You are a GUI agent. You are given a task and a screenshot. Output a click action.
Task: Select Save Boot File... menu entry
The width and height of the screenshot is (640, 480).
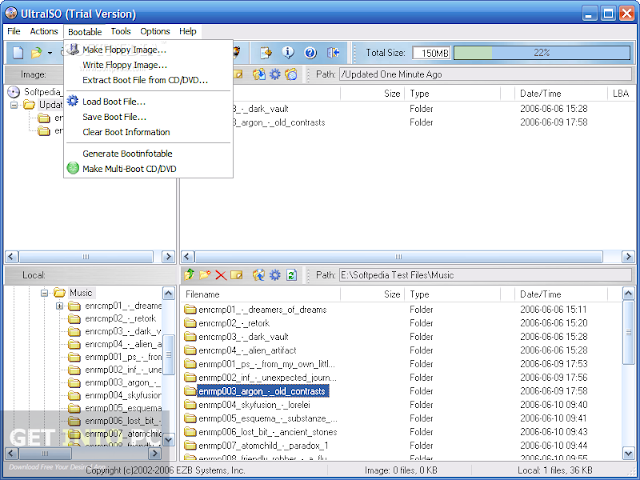click(149, 117)
